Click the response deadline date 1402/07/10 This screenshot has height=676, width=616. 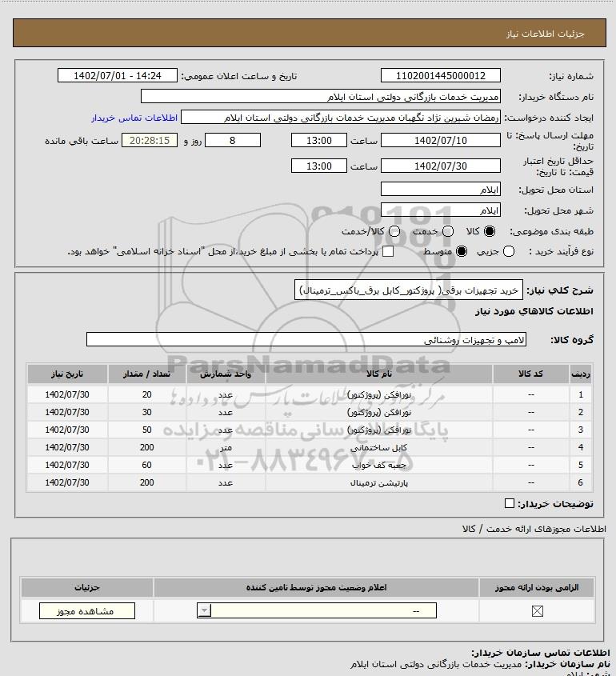441,141
